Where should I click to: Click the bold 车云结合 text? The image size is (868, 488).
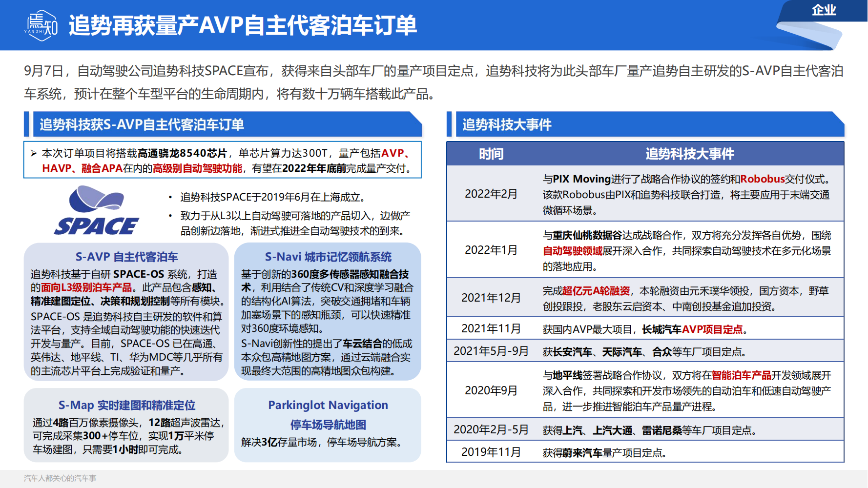click(x=362, y=344)
